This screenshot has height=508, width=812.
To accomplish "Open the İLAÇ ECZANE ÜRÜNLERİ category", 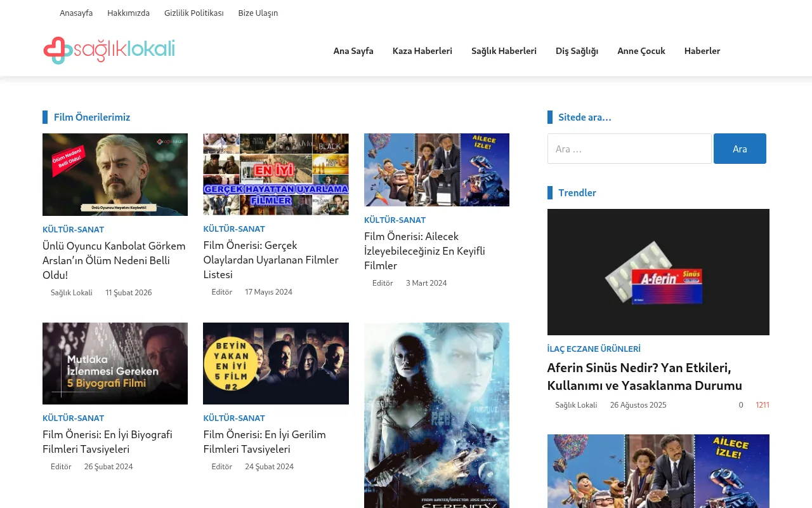I will [594, 349].
